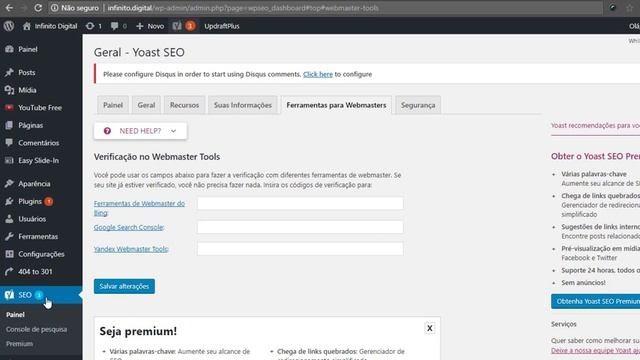Click the Mídia icon in sidebar
The width and height of the screenshot is (640, 360).
pos(9,90)
